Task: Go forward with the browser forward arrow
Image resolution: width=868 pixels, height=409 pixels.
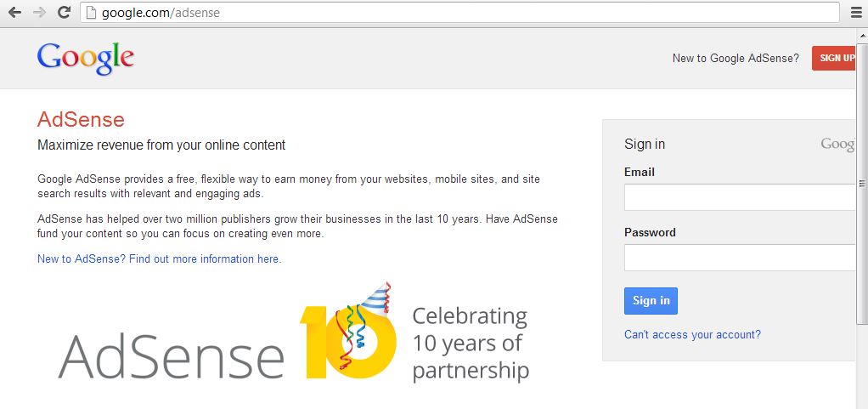Action: tap(39, 12)
